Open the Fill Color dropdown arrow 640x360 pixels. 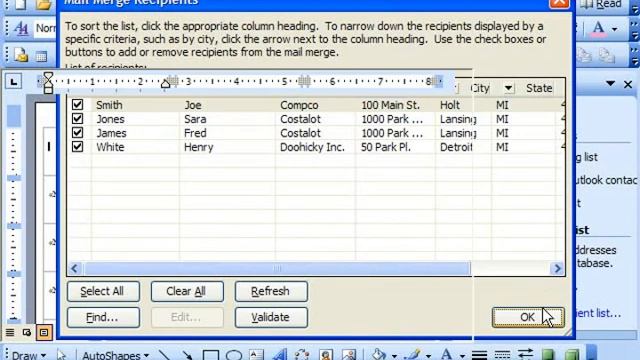pyautogui.click(x=394, y=356)
